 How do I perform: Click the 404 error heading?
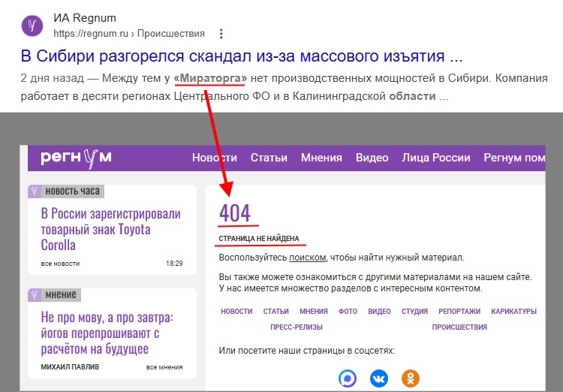coord(235,213)
